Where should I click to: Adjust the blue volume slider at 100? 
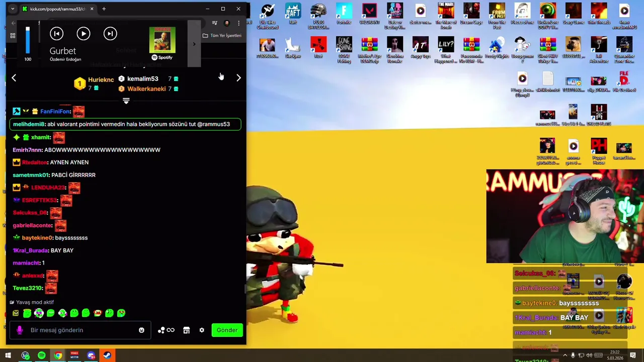tap(28, 40)
